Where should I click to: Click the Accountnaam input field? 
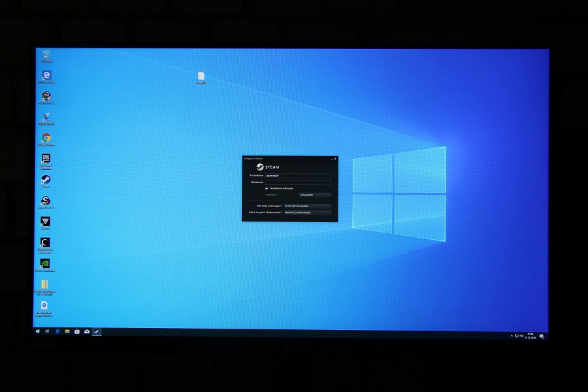[298, 176]
